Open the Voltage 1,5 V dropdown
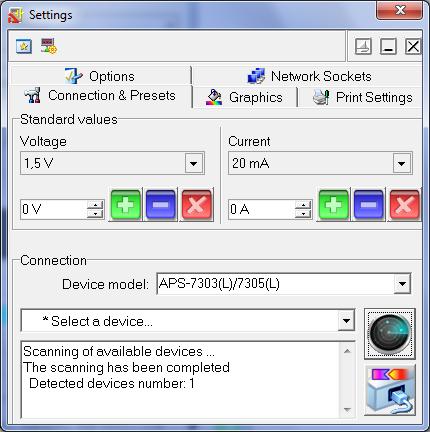Viewport: 430px width, 432px height. click(194, 163)
